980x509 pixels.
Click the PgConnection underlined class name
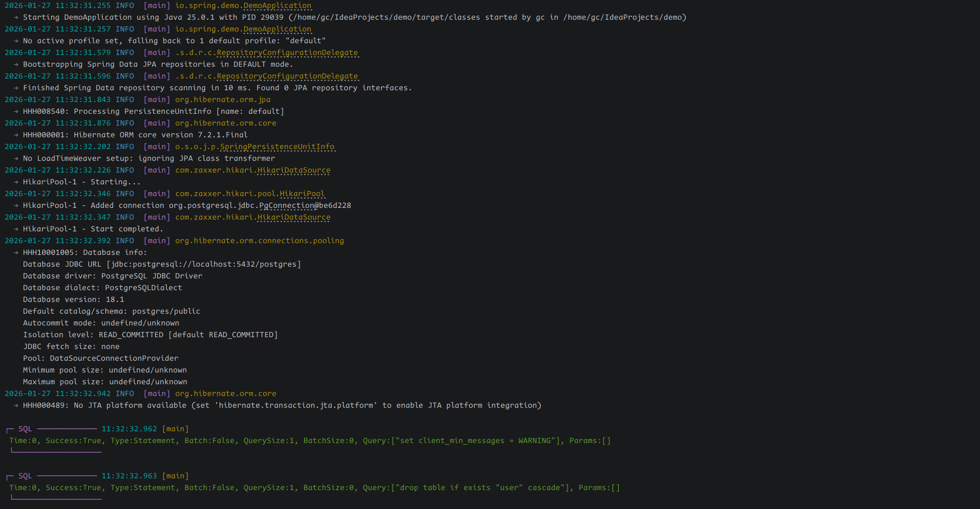tap(286, 206)
